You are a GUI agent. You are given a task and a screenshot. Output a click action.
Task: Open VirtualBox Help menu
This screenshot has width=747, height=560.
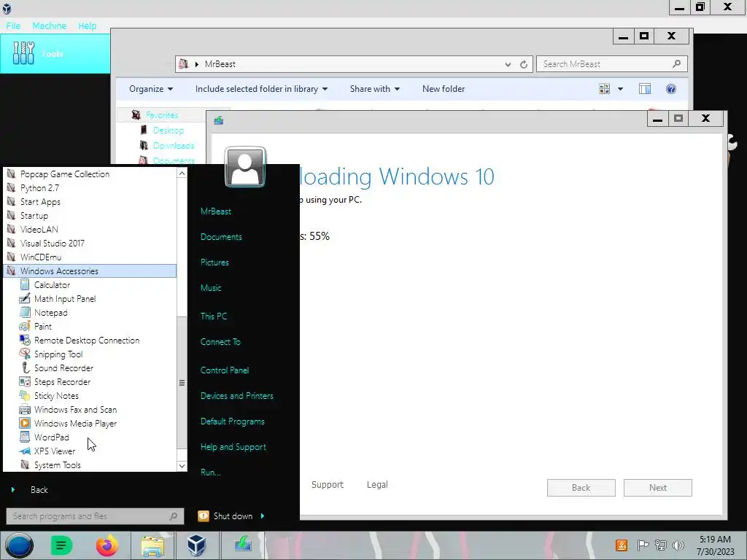pyautogui.click(x=88, y=26)
